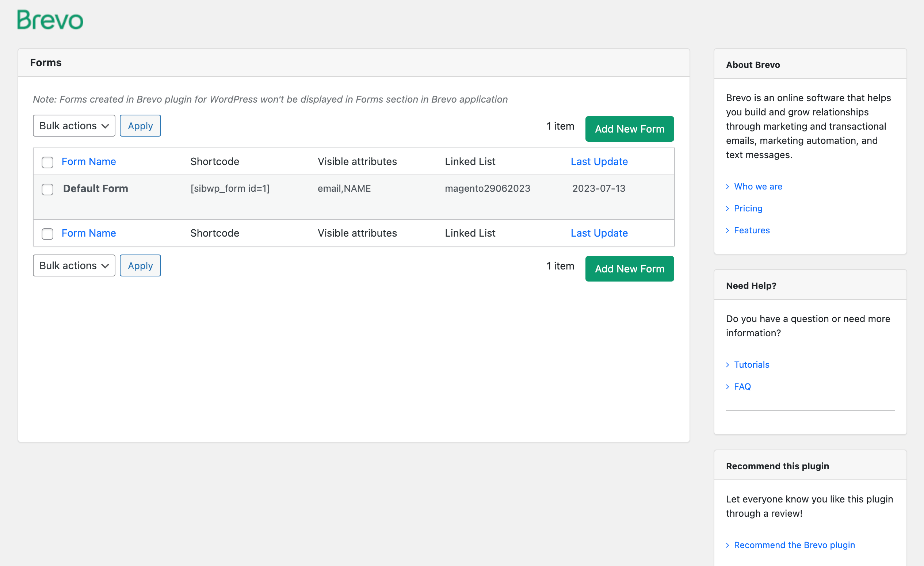This screenshot has width=924, height=566.
Task: Toggle the bottom Form Name header checkbox
Action: [x=47, y=233]
